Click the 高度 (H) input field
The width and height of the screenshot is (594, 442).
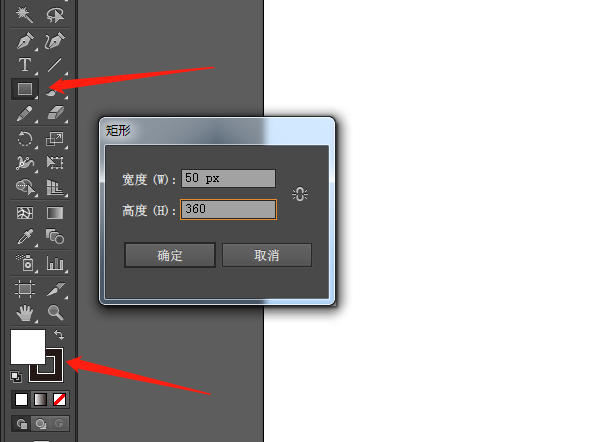pyautogui.click(x=228, y=209)
